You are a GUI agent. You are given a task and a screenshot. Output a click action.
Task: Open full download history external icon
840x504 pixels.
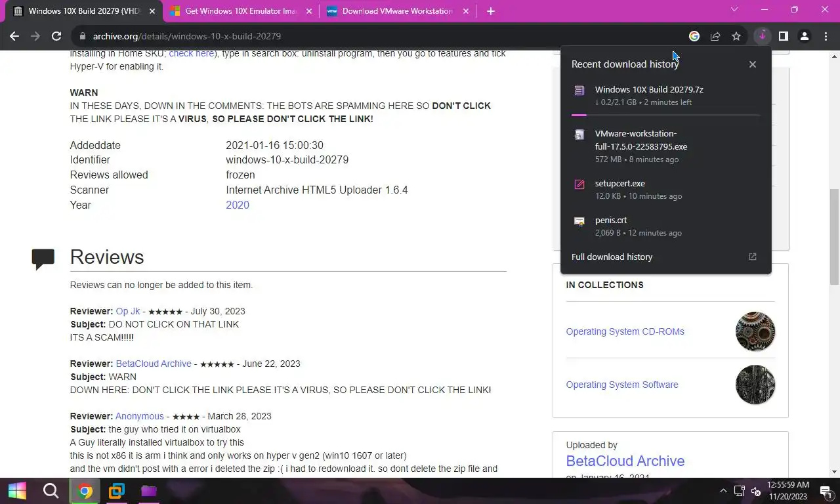(x=753, y=257)
